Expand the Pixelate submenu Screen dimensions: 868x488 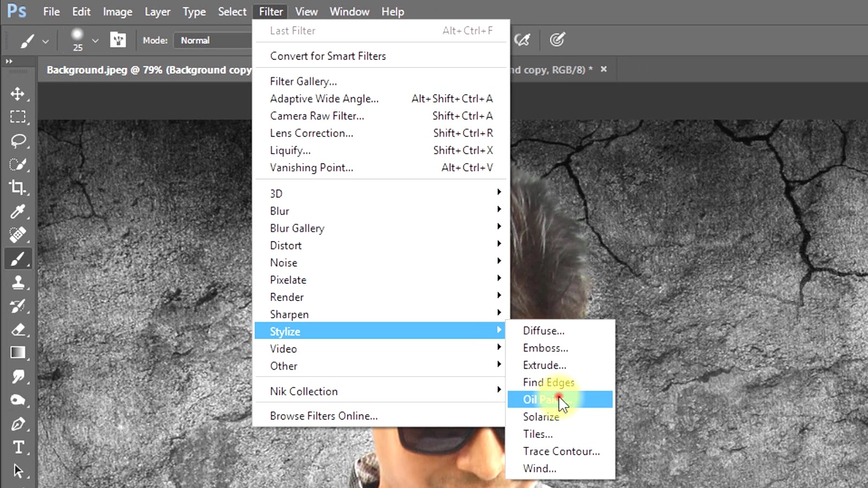pos(381,280)
